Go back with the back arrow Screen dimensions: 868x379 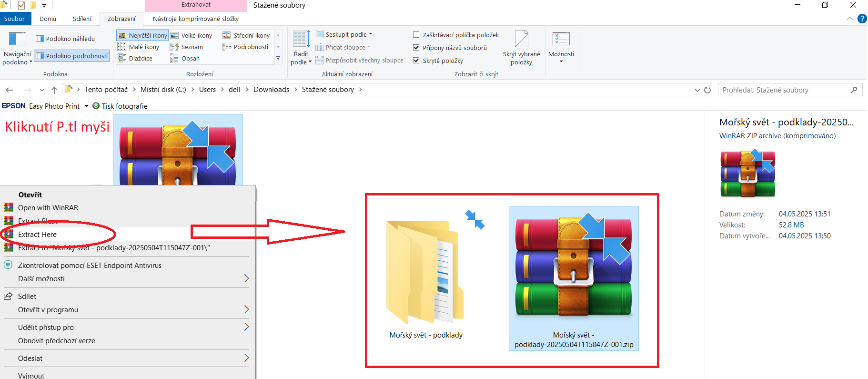click(x=9, y=90)
